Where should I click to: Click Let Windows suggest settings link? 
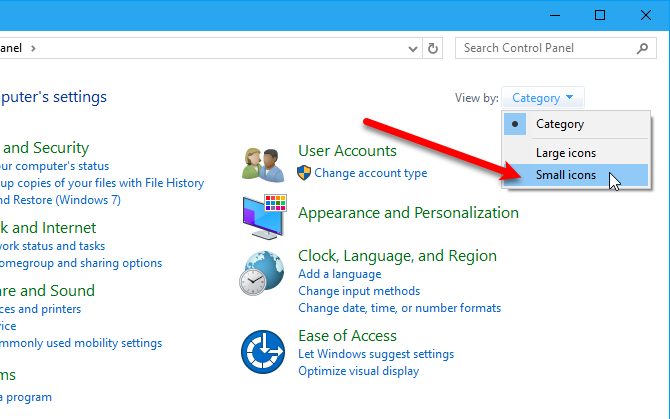pos(376,354)
